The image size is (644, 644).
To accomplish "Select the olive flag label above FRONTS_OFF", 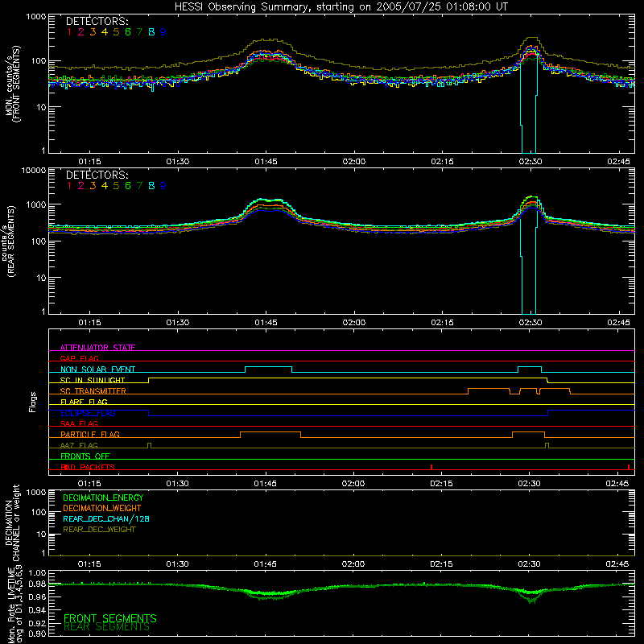I will point(79,445).
